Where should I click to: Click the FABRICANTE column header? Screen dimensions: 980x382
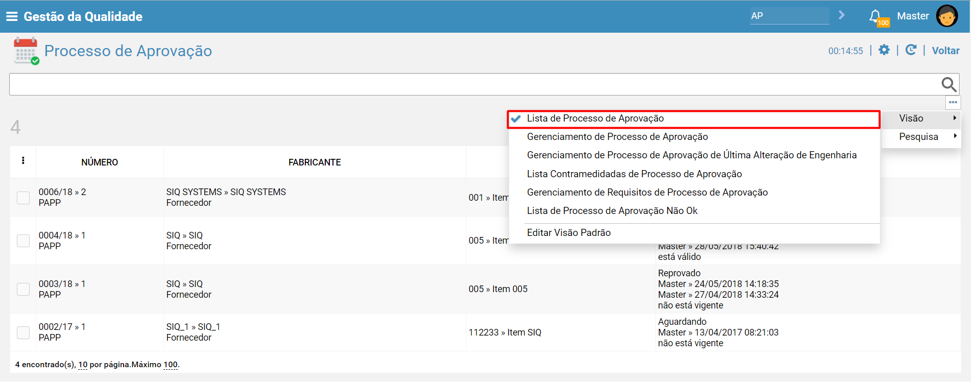315,162
